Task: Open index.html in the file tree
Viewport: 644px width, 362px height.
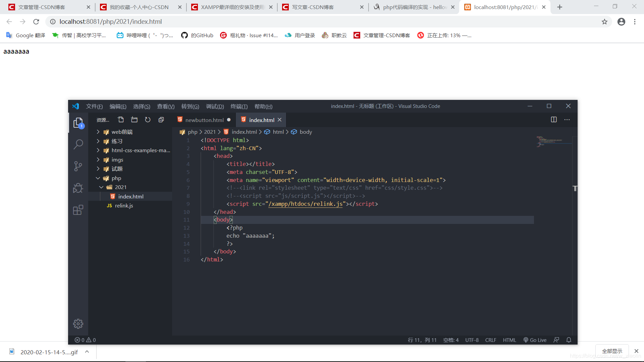Action: click(130, 196)
